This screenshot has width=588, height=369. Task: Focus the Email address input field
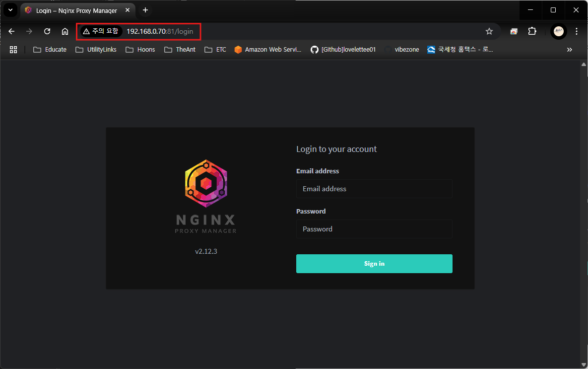[x=374, y=189]
